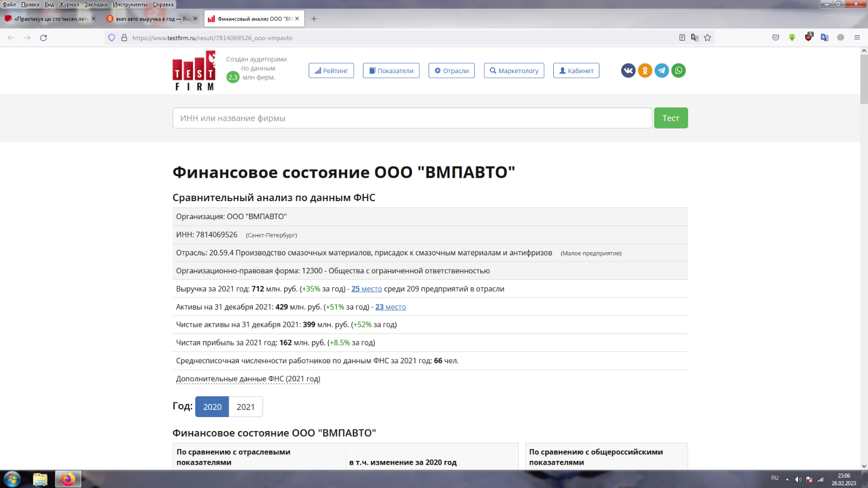This screenshot has height=488, width=868.
Task: Open the «25 место» revenue ranking link
Action: [x=367, y=289]
